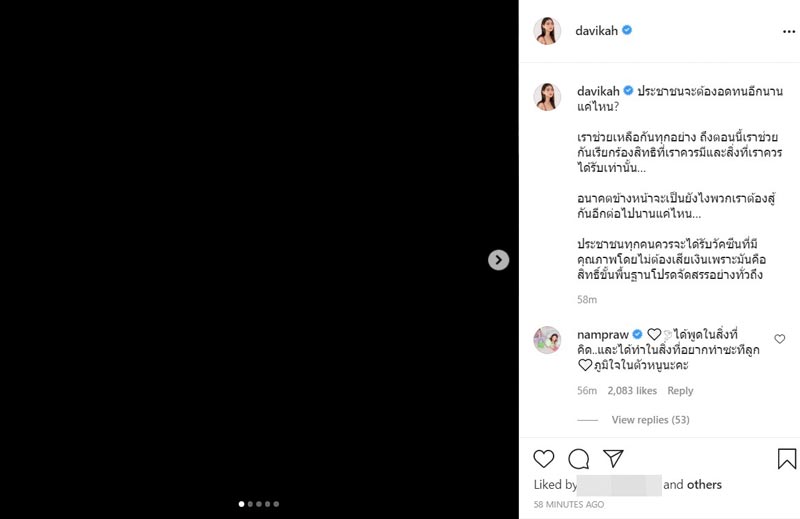The image size is (800, 519).
Task: Expand View replies (53)
Action: (x=650, y=420)
